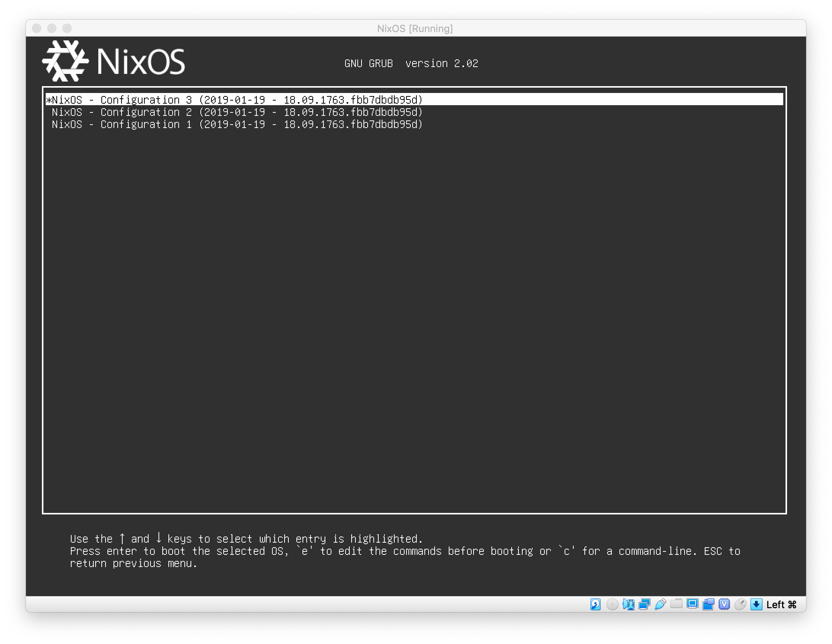Click the optical disc drive icon

(x=612, y=604)
